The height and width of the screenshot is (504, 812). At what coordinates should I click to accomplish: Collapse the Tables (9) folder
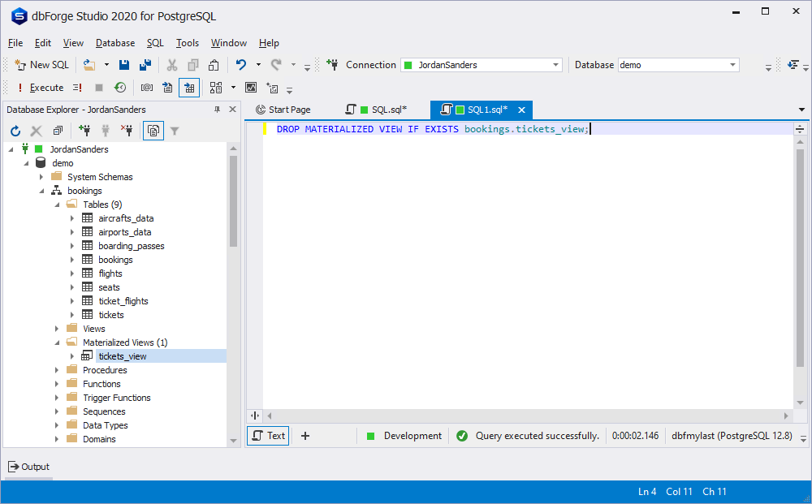(58, 205)
